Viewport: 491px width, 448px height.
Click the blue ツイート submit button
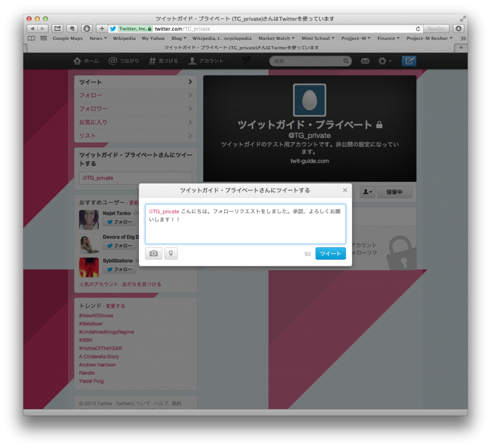coord(330,253)
